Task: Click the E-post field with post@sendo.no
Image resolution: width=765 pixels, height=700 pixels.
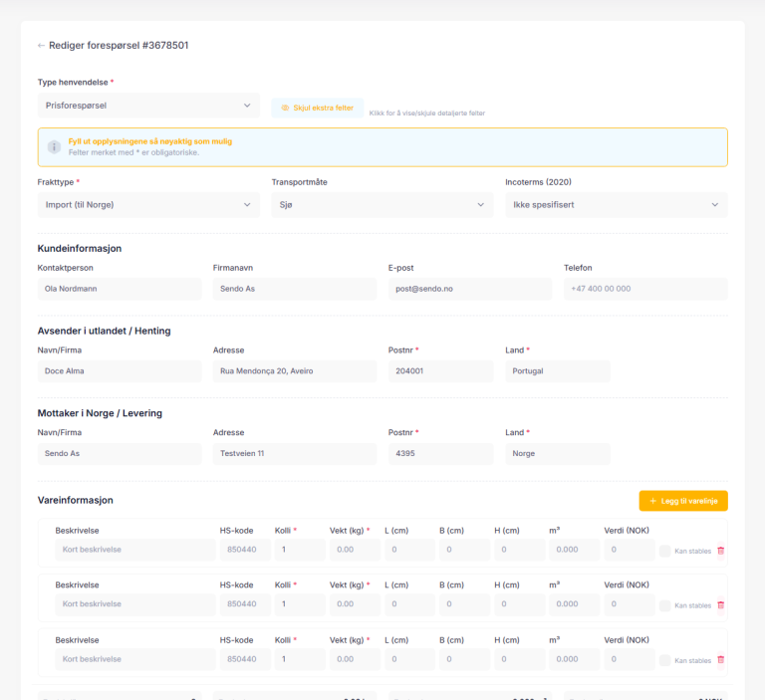Action: (x=470, y=289)
